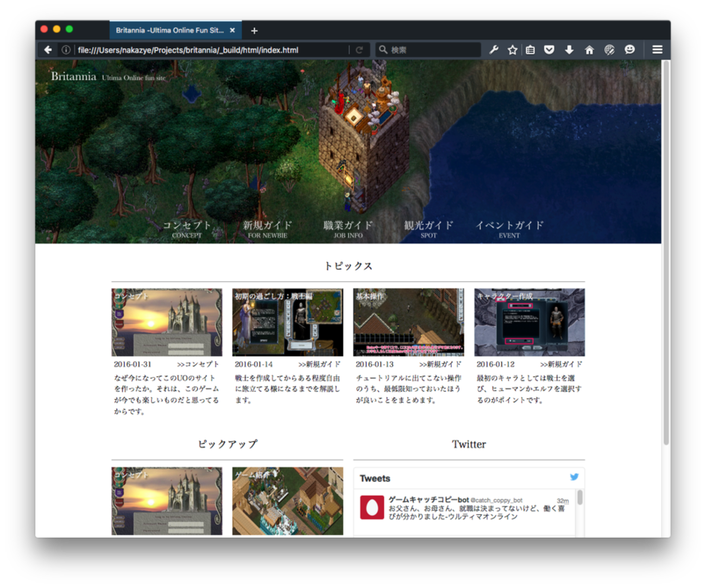The width and height of the screenshot is (706, 588).
Task: Follow the >>コンセプト category link
Action: pyautogui.click(x=198, y=364)
